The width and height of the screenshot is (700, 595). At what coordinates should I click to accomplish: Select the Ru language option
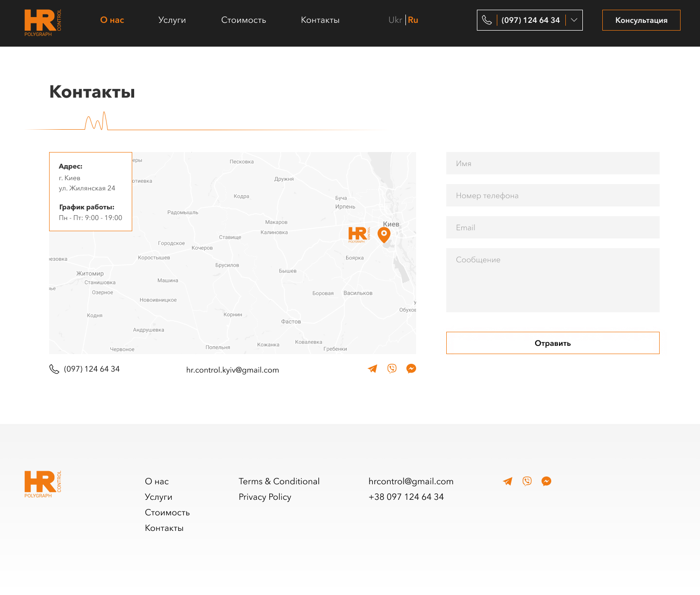[413, 20]
